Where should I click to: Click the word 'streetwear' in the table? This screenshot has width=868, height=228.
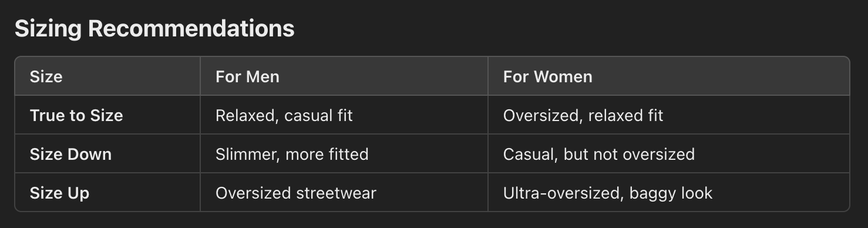pos(336,193)
